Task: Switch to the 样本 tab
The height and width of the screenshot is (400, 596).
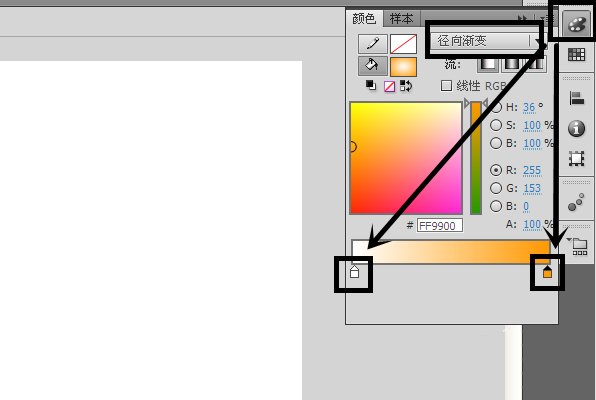Action: coord(401,18)
